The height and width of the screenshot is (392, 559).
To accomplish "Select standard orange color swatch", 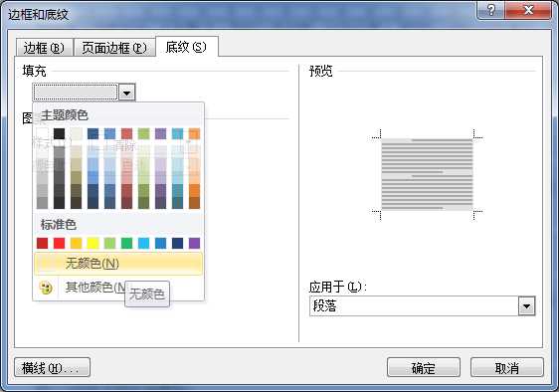I will point(76,244).
